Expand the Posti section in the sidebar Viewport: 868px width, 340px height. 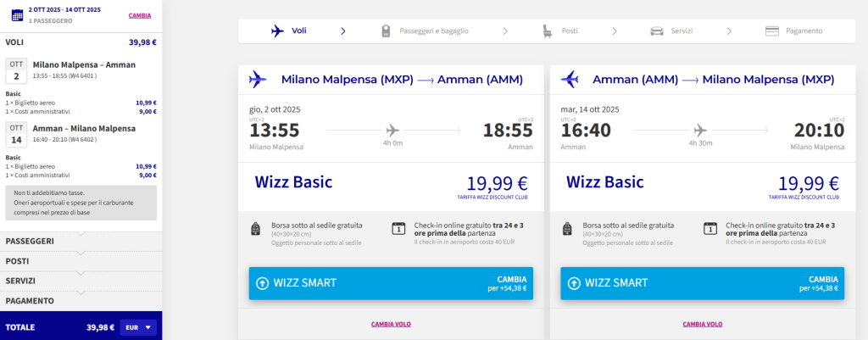[x=81, y=261]
